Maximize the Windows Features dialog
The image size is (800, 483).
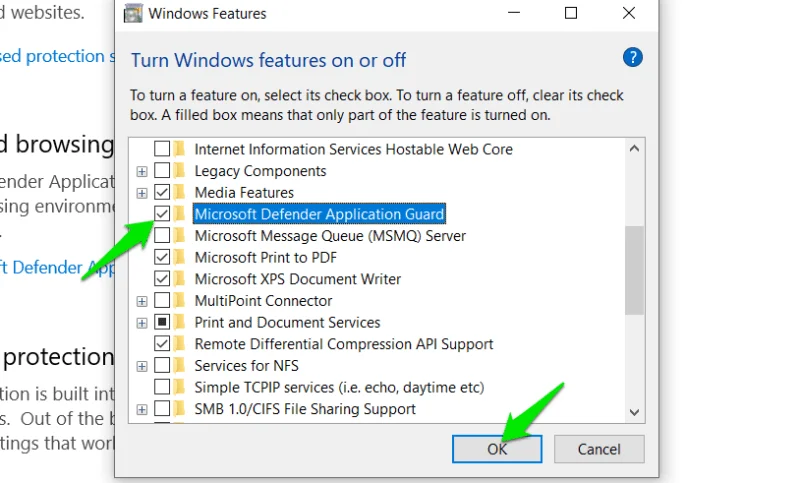[x=571, y=13]
